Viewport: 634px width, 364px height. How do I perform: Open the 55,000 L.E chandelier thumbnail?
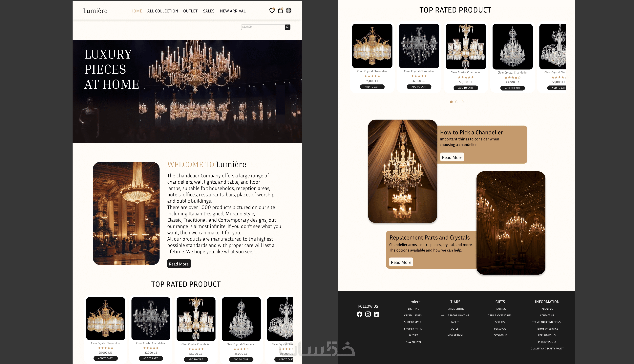coord(466,46)
